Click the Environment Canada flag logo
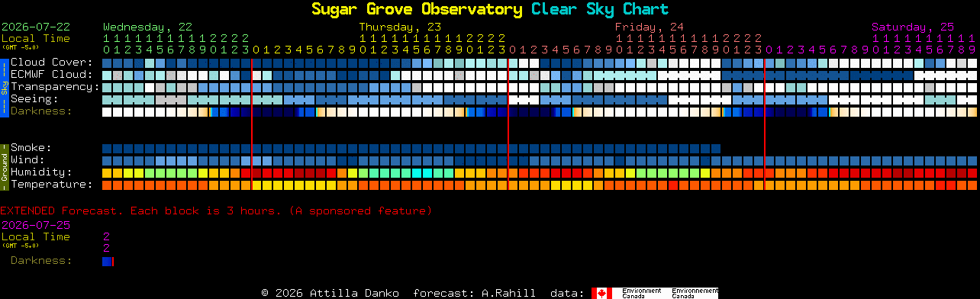Image resolution: width=980 pixels, height=299 pixels. click(601, 293)
